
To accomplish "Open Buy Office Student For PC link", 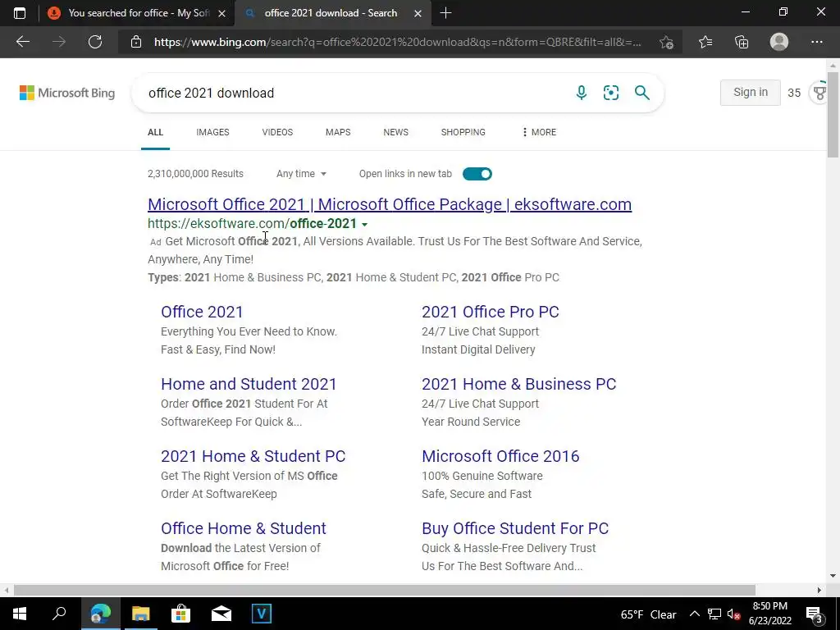I will tap(515, 529).
